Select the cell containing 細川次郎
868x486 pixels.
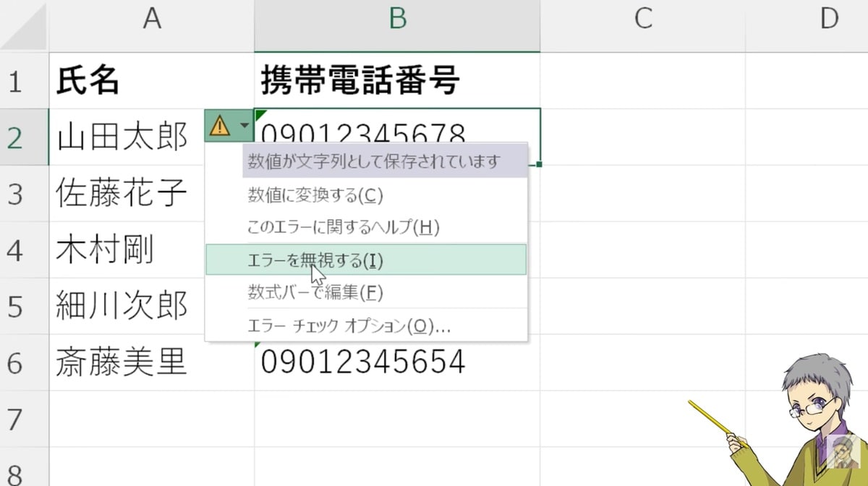click(127, 306)
